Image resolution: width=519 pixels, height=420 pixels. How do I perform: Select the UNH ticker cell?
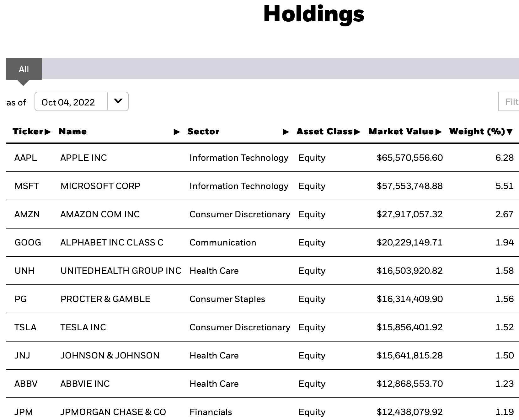click(x=24, y=271)
